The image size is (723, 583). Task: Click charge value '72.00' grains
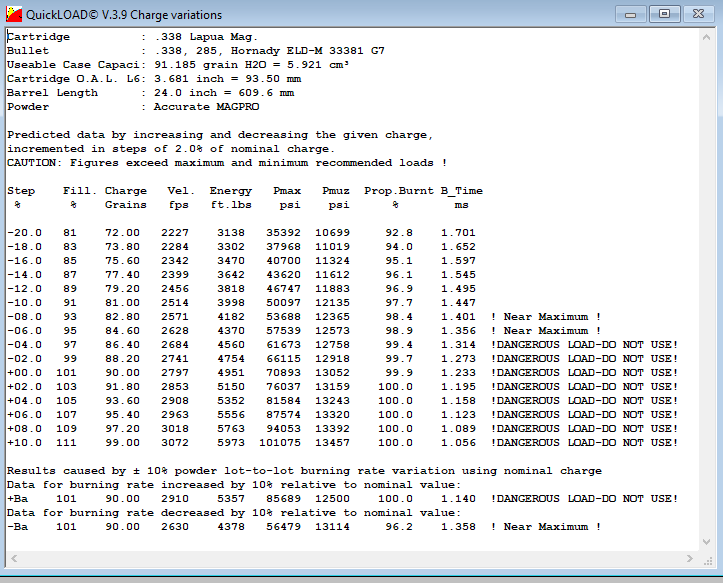pos(122,232)
